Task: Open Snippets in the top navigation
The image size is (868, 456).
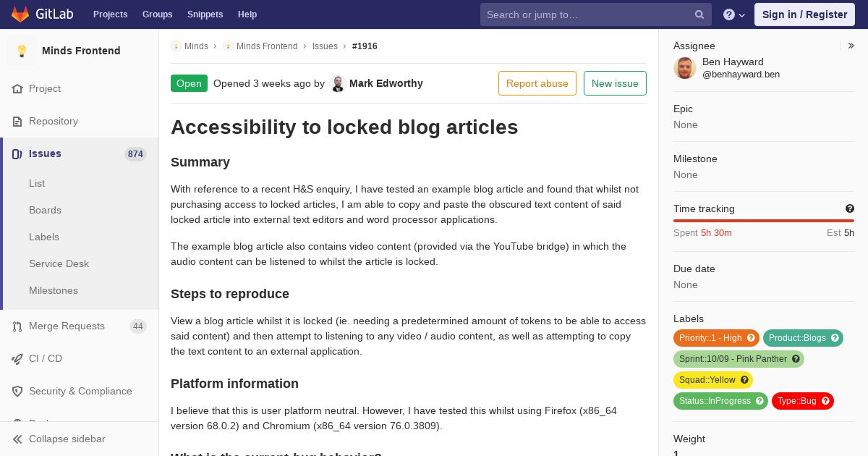Action: (205, 14)
